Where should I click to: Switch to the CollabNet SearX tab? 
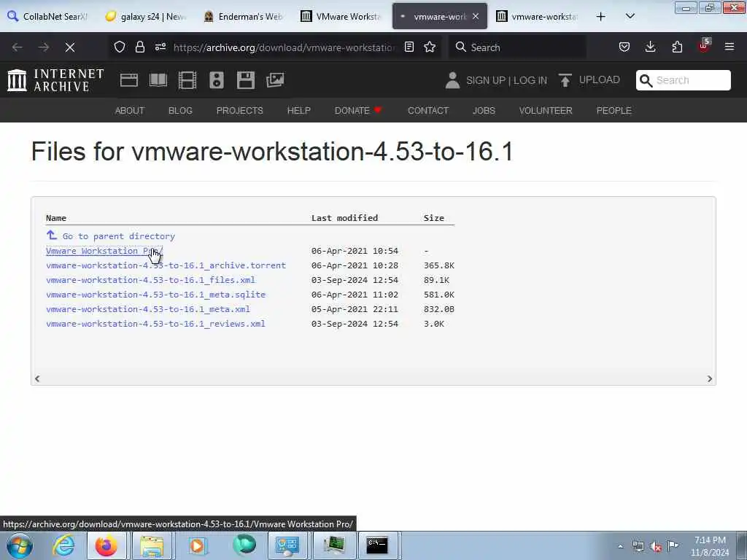[49, 17]
